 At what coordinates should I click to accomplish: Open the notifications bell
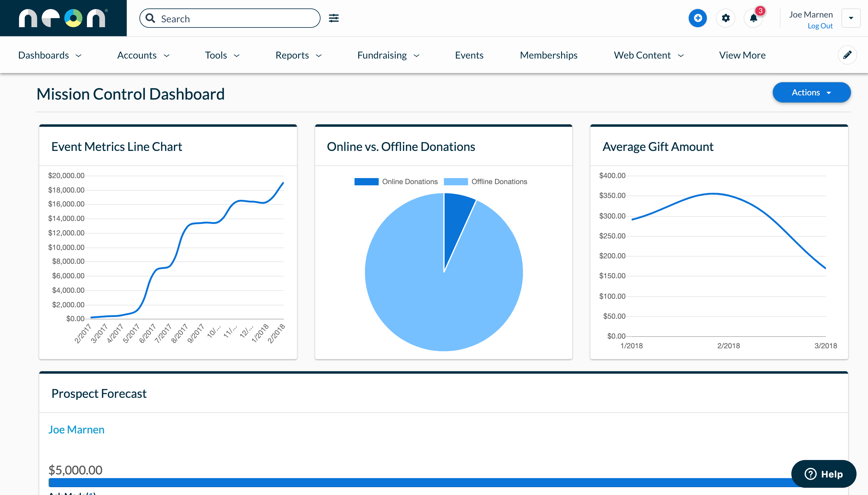point(753,18)
